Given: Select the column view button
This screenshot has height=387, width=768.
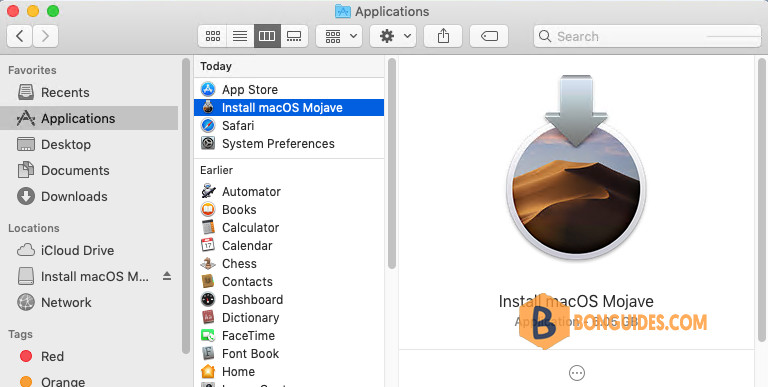Looking at the screenshot, I should coord(267,36).
